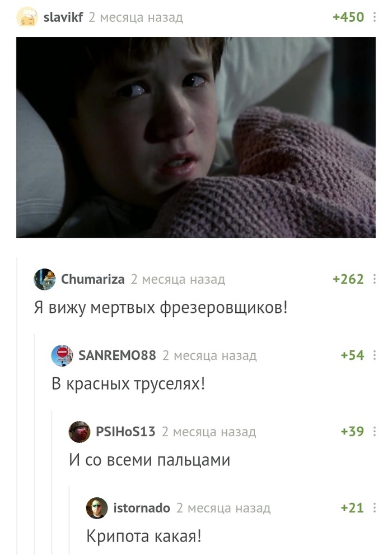Visit the slavikf username profile
Screen dimensions: 392x555
(63, 17)
